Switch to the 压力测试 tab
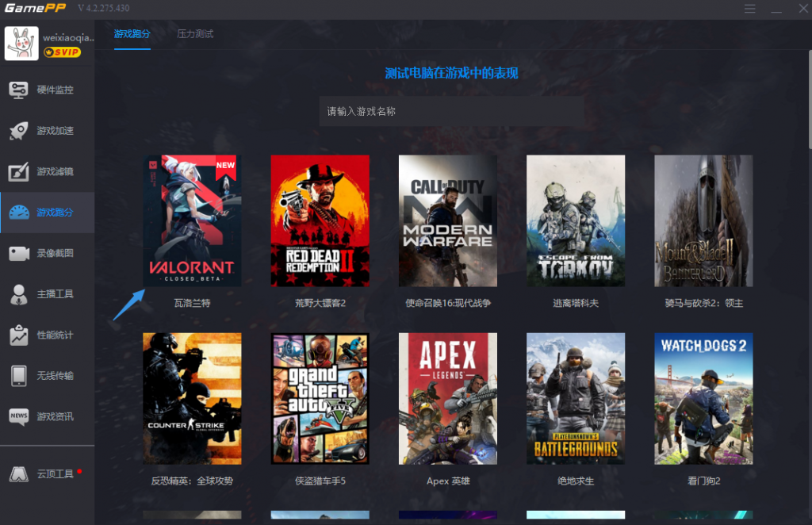Screen dimensions: 812x525 pos(195,34)
